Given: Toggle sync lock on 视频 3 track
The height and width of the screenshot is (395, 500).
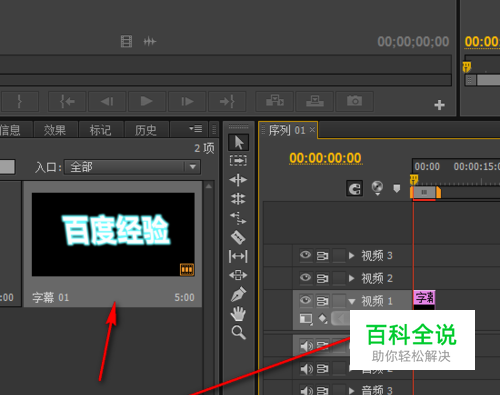Looking at the screenshot, I should tap(322, 256).
